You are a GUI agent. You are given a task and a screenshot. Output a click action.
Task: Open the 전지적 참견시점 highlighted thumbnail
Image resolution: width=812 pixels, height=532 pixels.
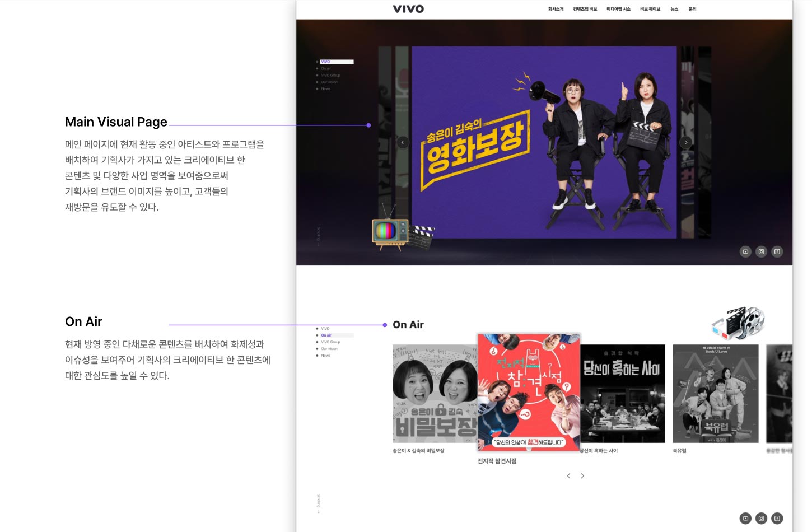tap(529, 392)
